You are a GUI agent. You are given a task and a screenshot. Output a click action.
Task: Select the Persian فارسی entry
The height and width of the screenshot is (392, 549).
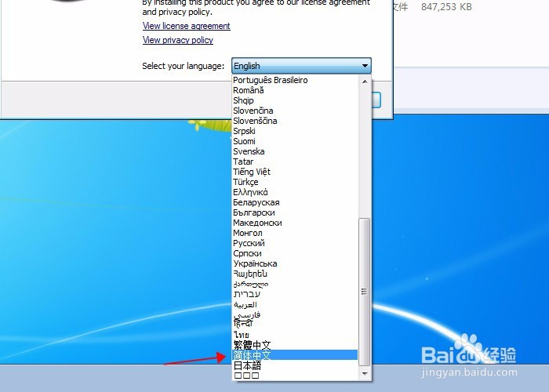click(x=295, y=314)
